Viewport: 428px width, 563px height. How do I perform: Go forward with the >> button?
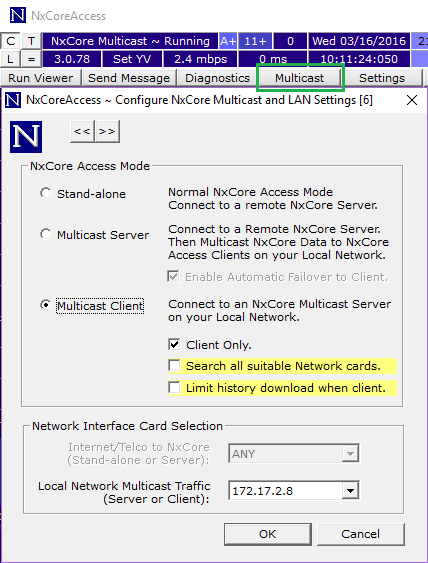107,131
